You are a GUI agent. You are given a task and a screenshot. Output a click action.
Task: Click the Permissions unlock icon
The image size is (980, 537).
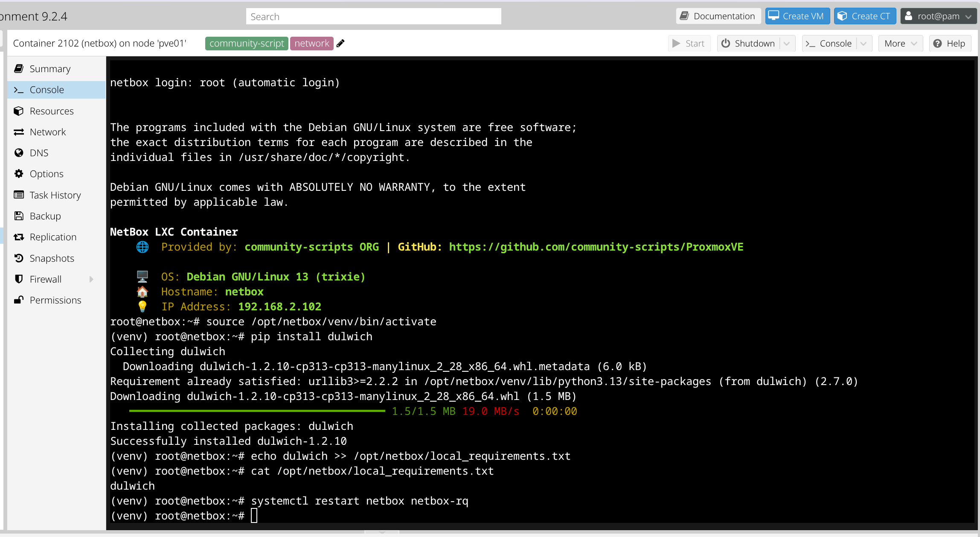click(x=19, y=300)
